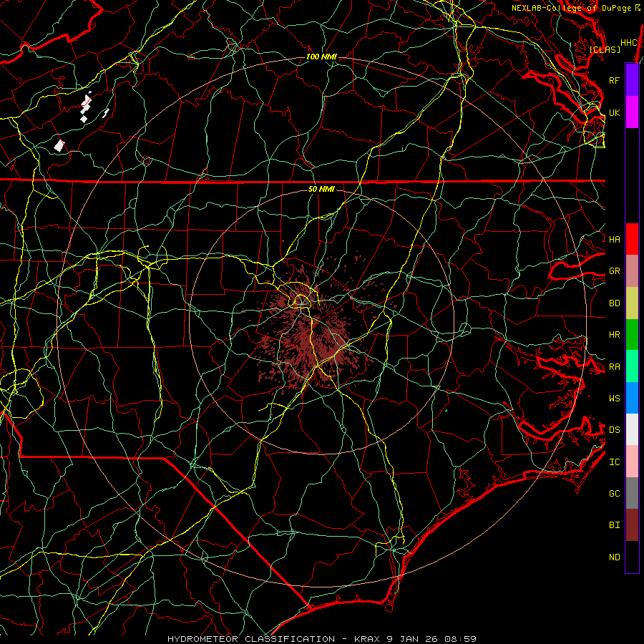Click the DS white legend swatch
Screen dimensions: 644x644
pyautogui.click(x=632, y=429)
